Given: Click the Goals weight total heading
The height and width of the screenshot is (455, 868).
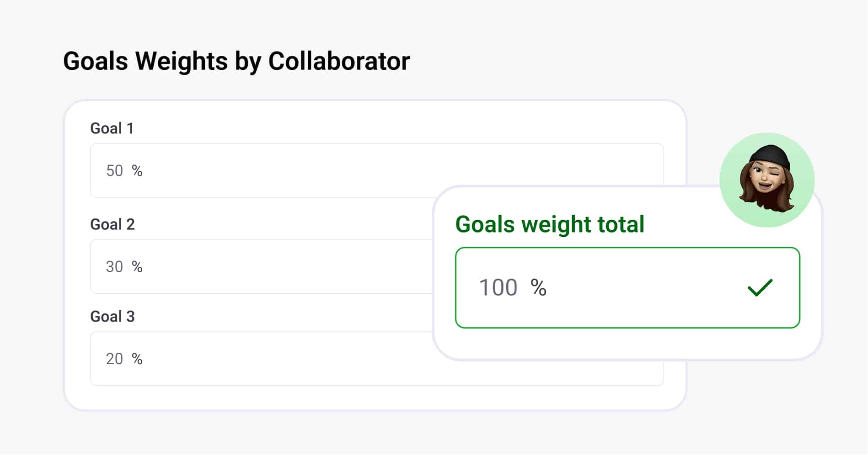Looking at the screenshot, I should [x=550, y=224].
